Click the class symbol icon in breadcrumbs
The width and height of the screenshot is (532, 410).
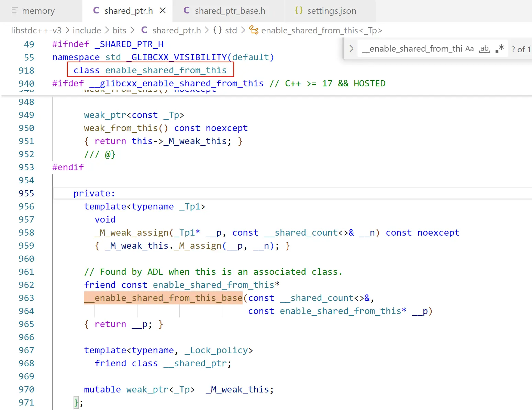pyautogui.click(x=254, y=30)
